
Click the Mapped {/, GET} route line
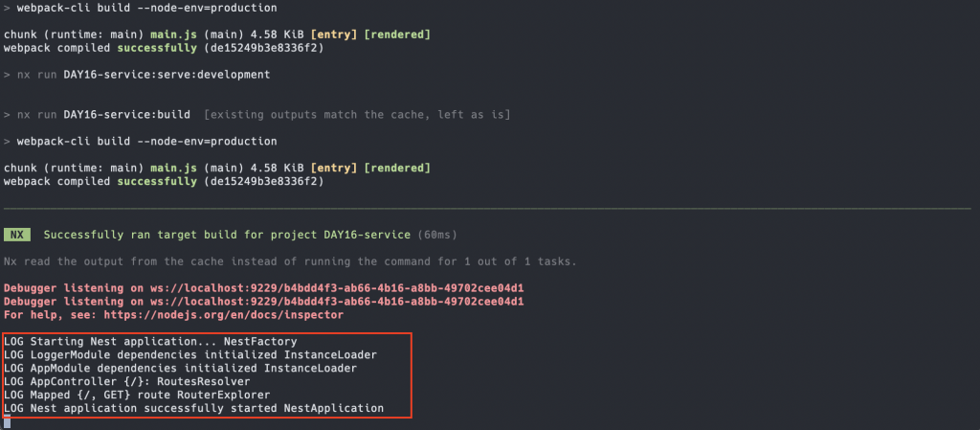click(137, 395)
